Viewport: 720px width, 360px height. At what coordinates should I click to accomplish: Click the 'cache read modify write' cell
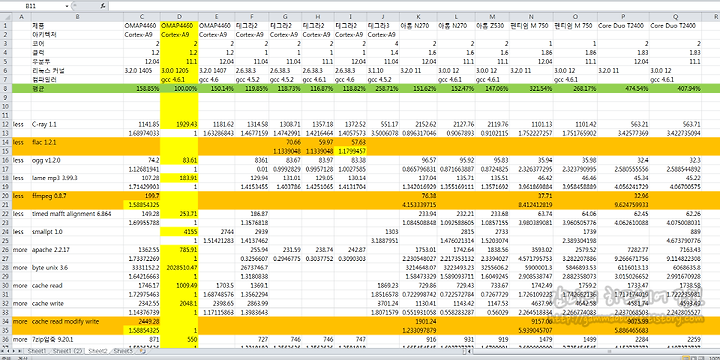click(x=77, y=321)
